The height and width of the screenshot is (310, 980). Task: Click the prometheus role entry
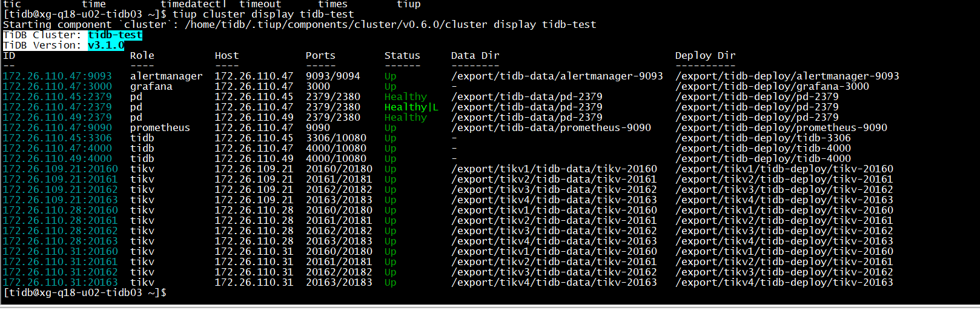pyautogui.click(x=161, y=128)
